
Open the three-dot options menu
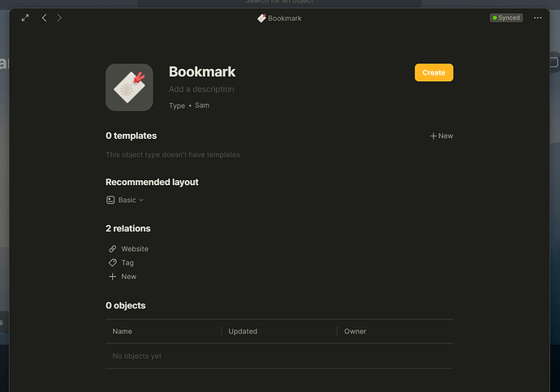pos(537,18)
